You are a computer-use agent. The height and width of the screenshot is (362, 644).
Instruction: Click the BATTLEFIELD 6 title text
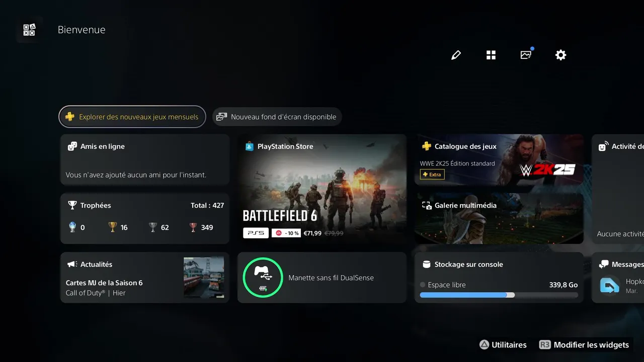(x=280, y=216)
